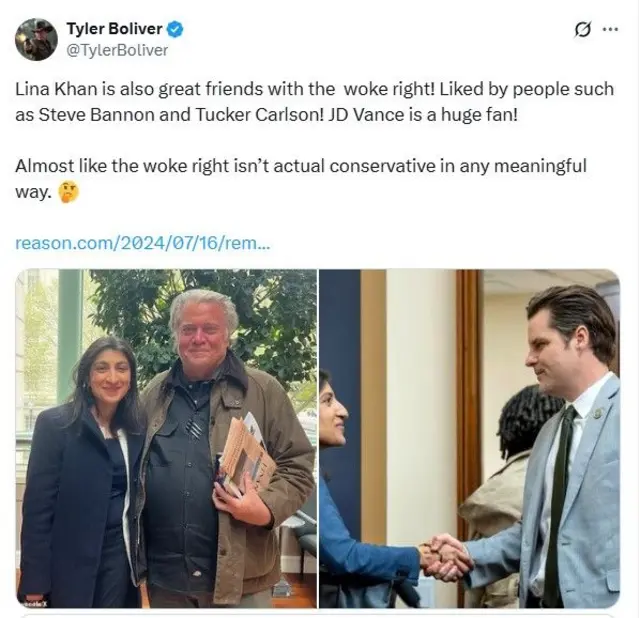Image resolution: width=640 pixels, height=618 pixels.
Task: Click the word 'way.' before the emoji
Action: tap(33, 192)
